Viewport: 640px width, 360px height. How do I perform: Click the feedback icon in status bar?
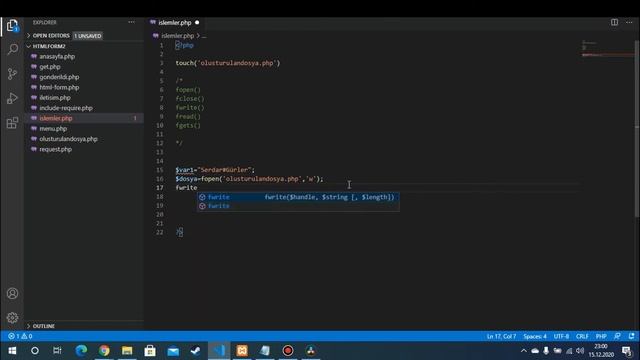(617, 336)
